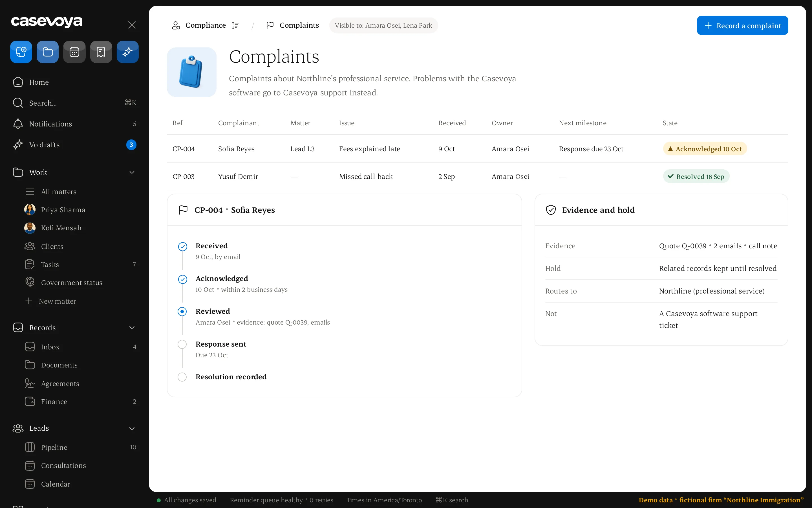This screenshot has width=812, height=508.
Task: Select the CP-003 Yusuf Demir row
Action: pos(477,176)
